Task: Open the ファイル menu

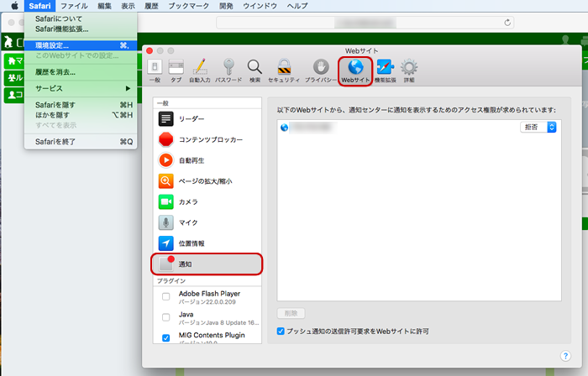Action: point(74,6)
